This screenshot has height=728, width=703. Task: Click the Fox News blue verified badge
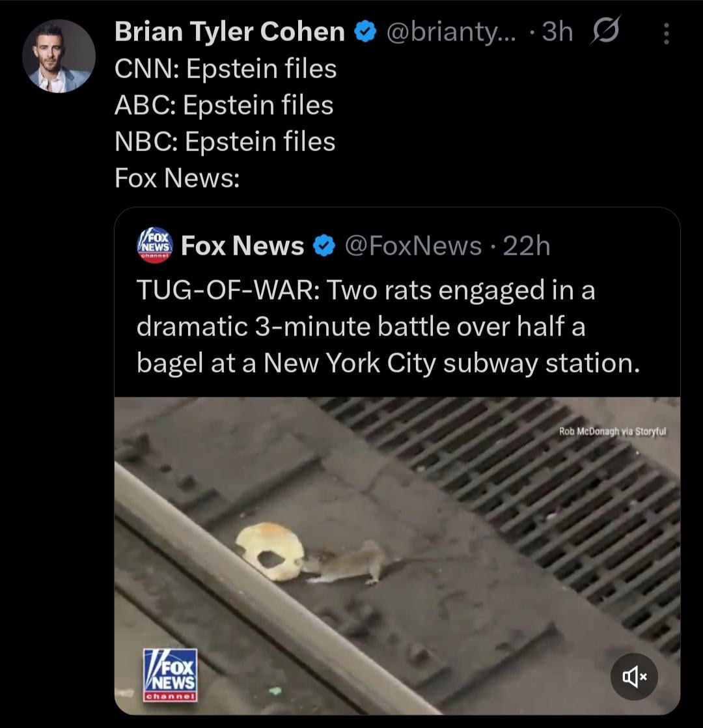(x=324, y=246)
